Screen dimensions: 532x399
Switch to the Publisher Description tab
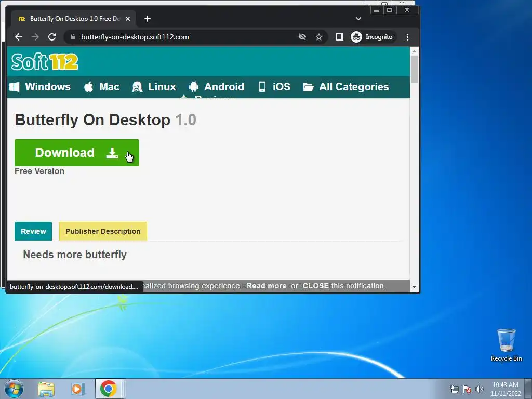pyautogui.click(x=103, y=231)
